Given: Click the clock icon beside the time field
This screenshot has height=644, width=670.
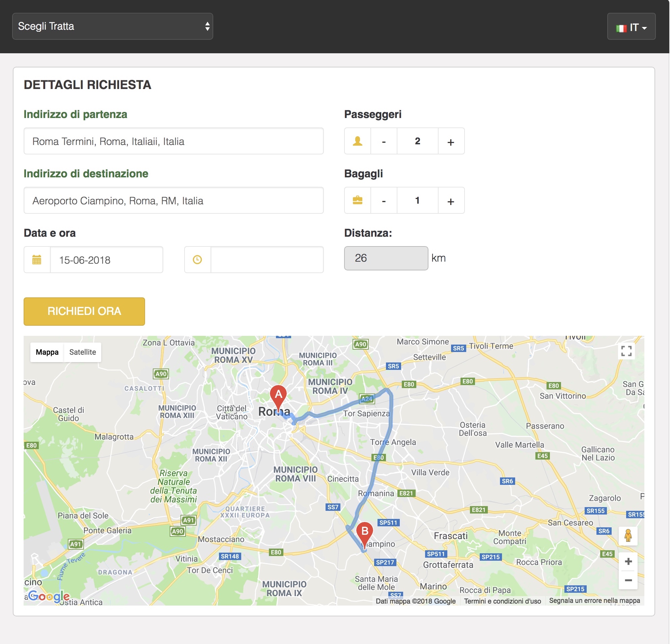Looking at the screenshot, I should coord(198,260).
